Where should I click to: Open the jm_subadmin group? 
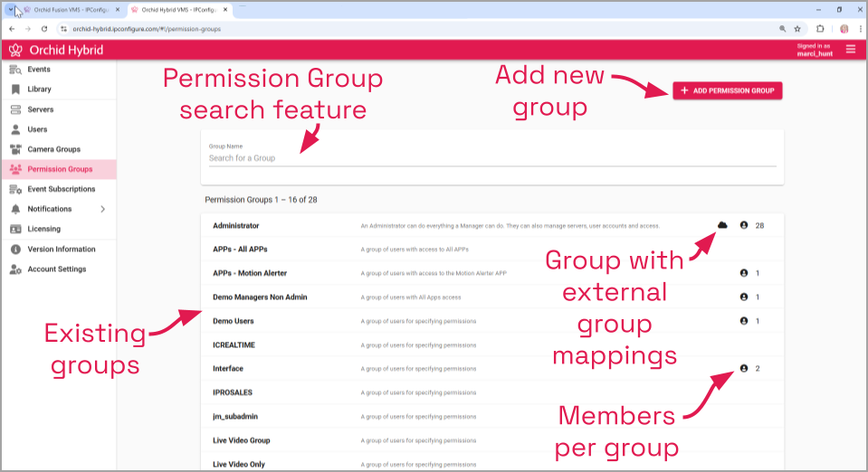[492, 416]
